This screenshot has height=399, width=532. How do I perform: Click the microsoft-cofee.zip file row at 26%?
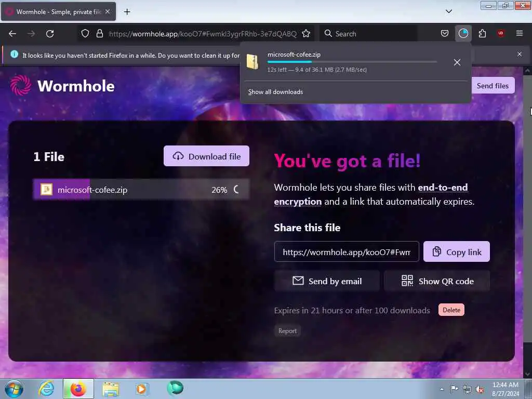141,190
